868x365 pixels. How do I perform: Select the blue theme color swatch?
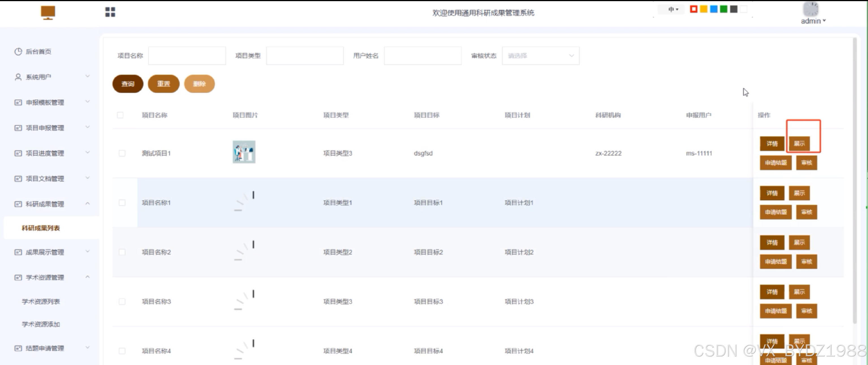[x=714, y=9]
